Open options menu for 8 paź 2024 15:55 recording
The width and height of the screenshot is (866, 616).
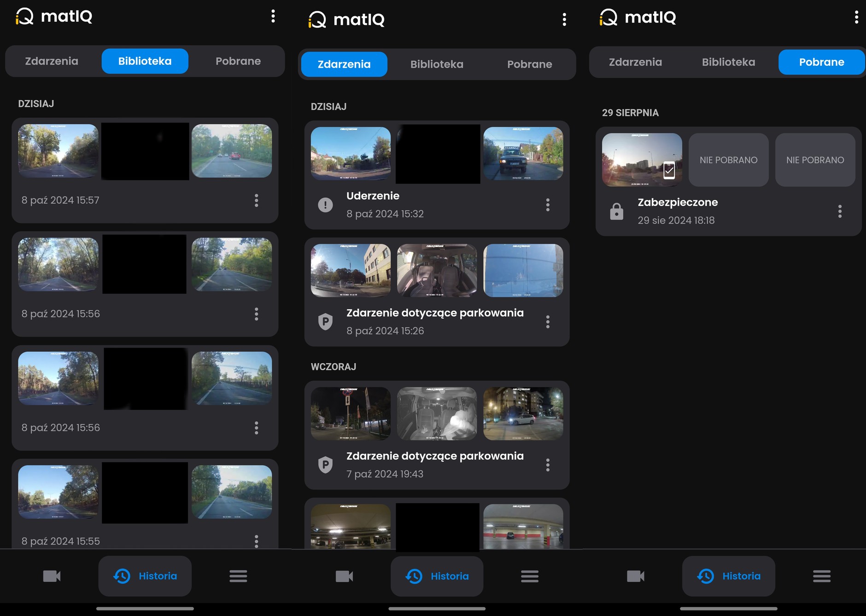tap(257, 541)
